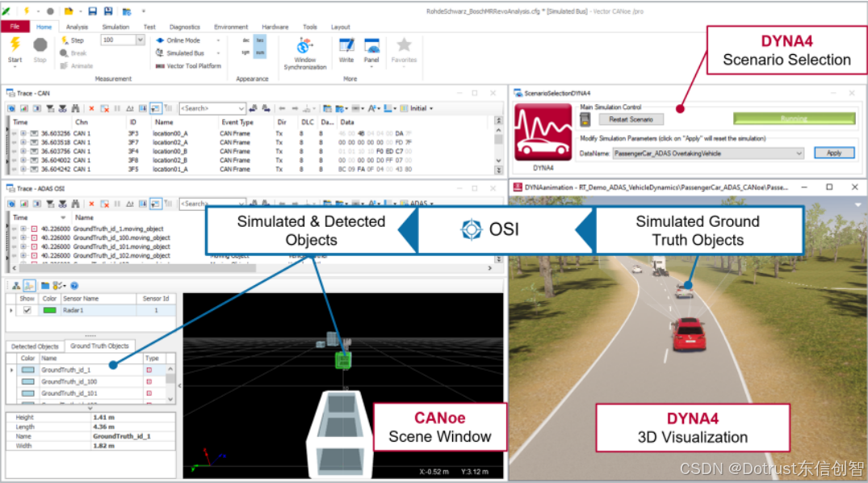Click the Sensor Name column header
The width and height of the screenshot is (868, 483).
pyautogui.click(x=98, y=299)
